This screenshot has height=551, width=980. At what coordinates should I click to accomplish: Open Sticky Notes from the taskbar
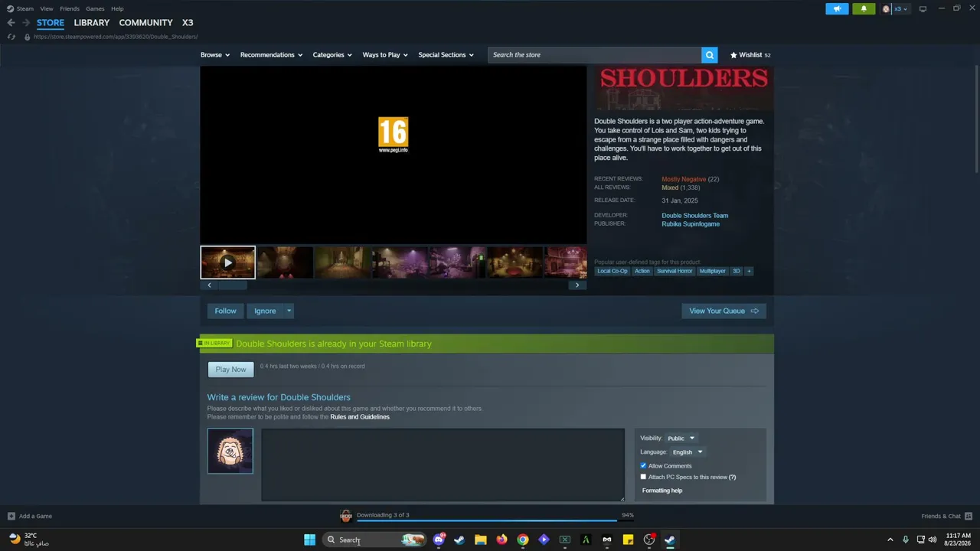click(x=628, y=540)
